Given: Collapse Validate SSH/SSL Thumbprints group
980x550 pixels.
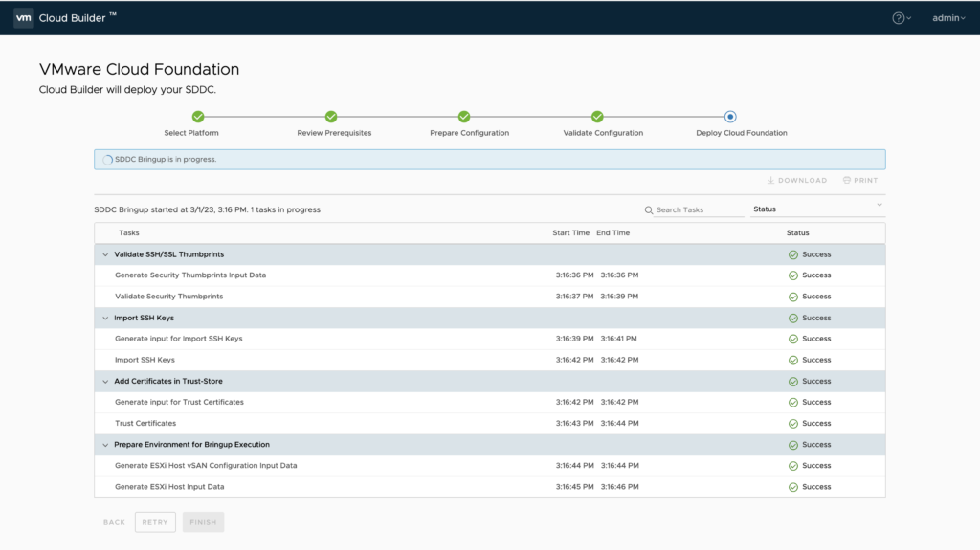Looking at the screenshot, I should pos(105,254).
